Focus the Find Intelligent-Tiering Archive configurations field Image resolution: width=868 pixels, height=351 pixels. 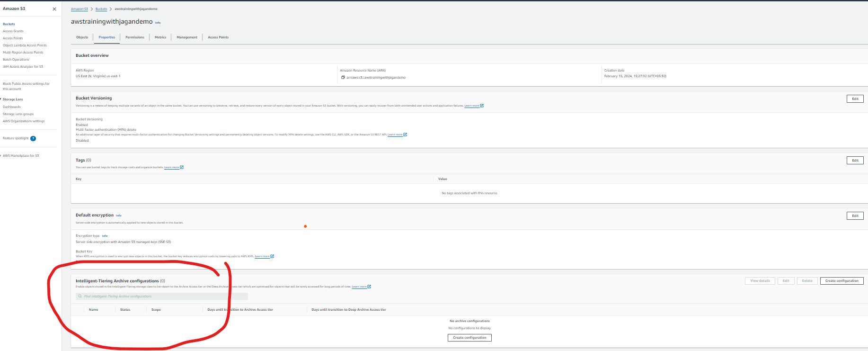pos(162,296)
